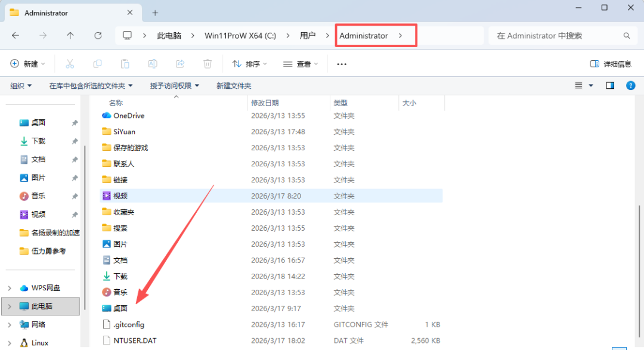Open the blue help question mark
The image size is (644, 350).
tap(630, 85)
